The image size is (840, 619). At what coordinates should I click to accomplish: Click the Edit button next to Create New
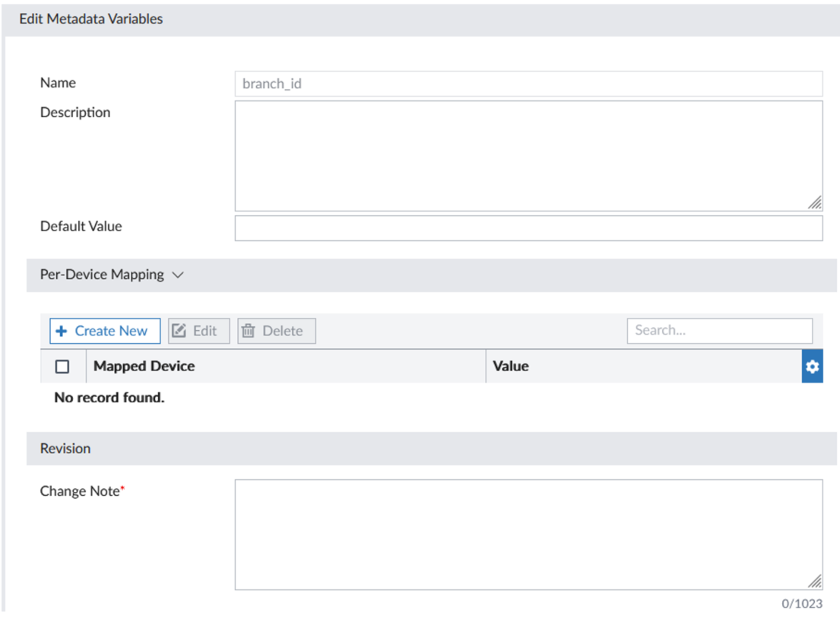198,330
